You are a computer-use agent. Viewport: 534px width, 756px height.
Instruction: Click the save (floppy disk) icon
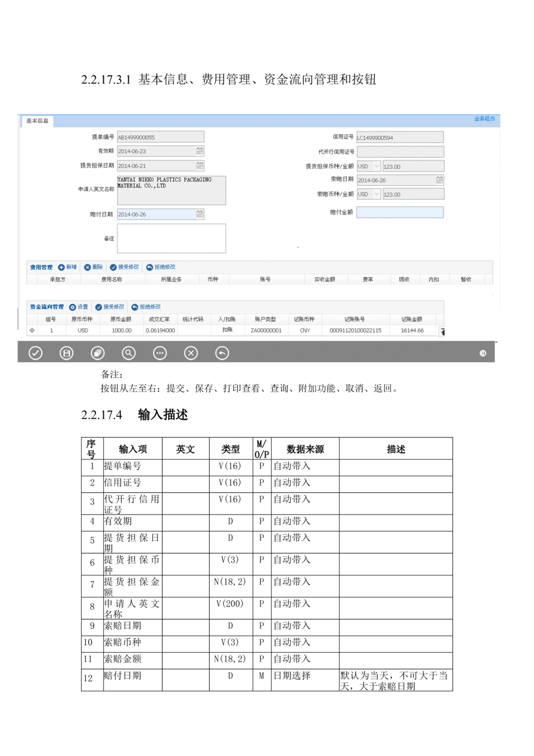[66, 353]
